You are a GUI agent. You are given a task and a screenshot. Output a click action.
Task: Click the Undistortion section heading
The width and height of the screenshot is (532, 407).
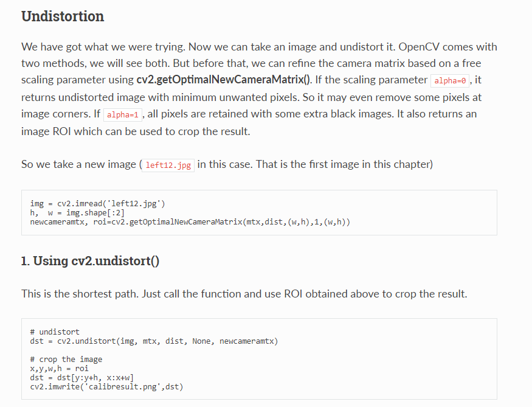(63, 16)
